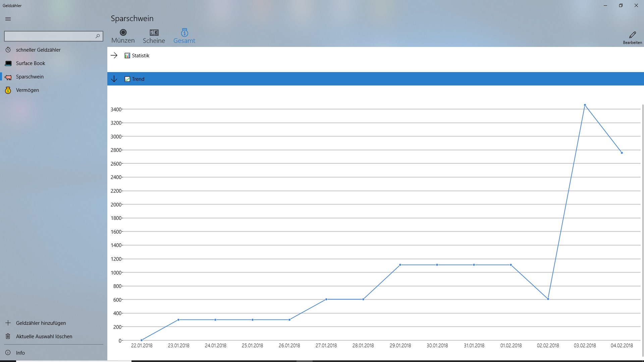
Task: Open the Vermögen money counter
Action: coord(28,90)
